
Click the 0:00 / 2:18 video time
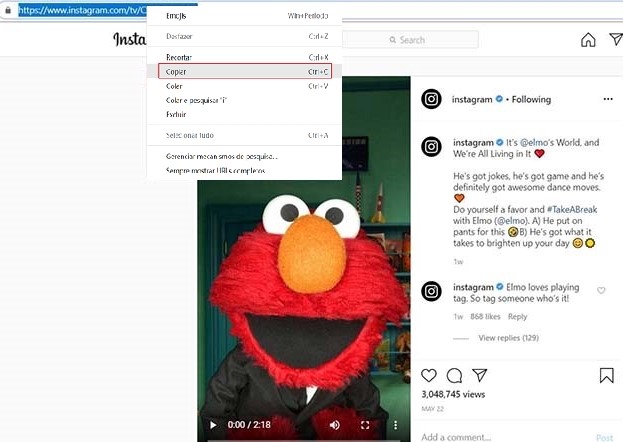coord(249,425)
